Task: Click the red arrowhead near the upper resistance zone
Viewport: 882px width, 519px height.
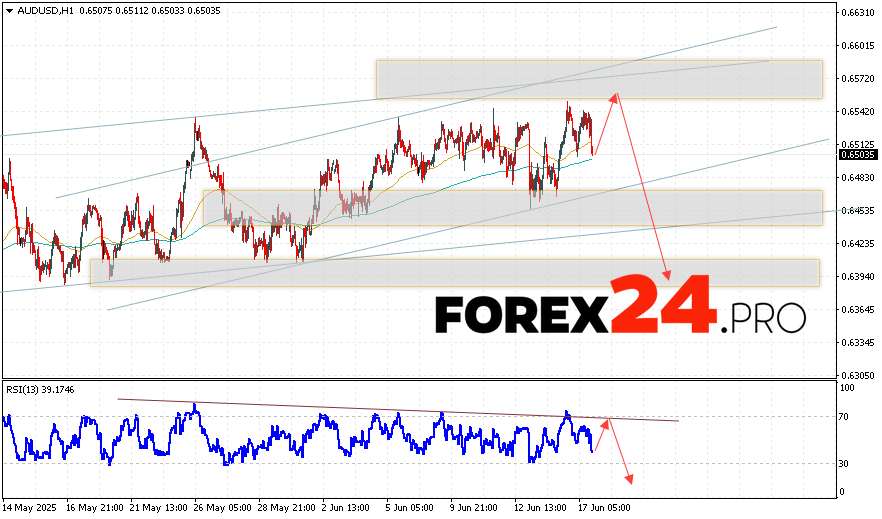Action: (x=616, y=95)
